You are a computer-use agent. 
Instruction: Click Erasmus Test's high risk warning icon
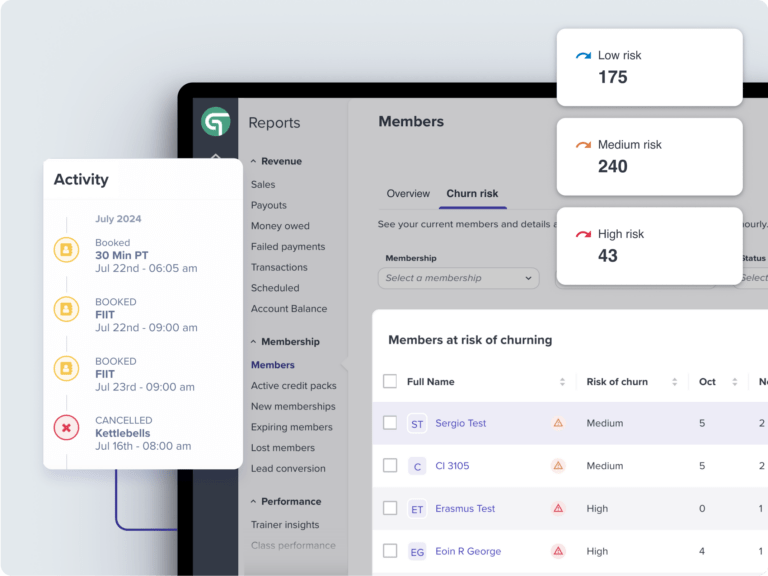[x=558, y=508]
